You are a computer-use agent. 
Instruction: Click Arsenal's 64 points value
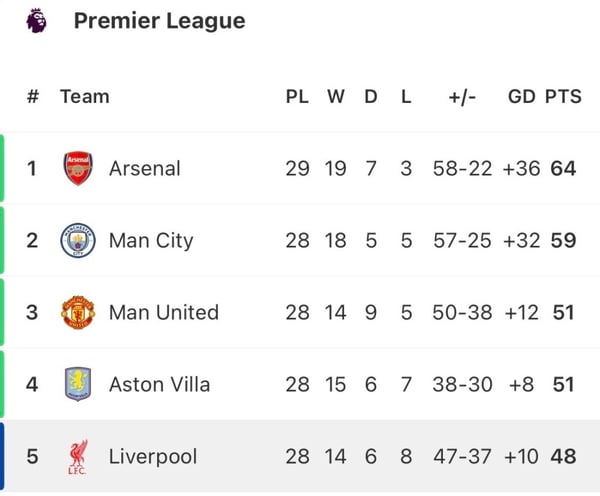563,168
